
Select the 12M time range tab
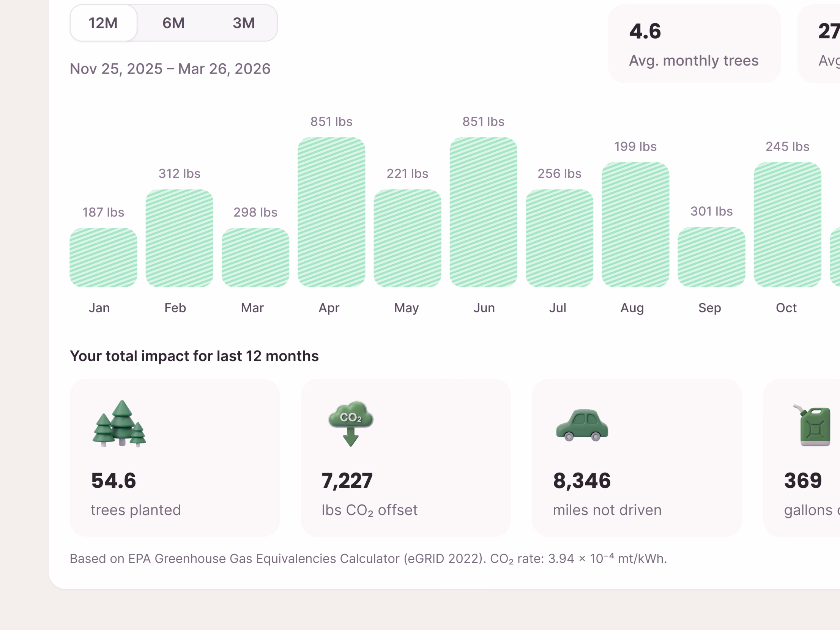[103, 23]
